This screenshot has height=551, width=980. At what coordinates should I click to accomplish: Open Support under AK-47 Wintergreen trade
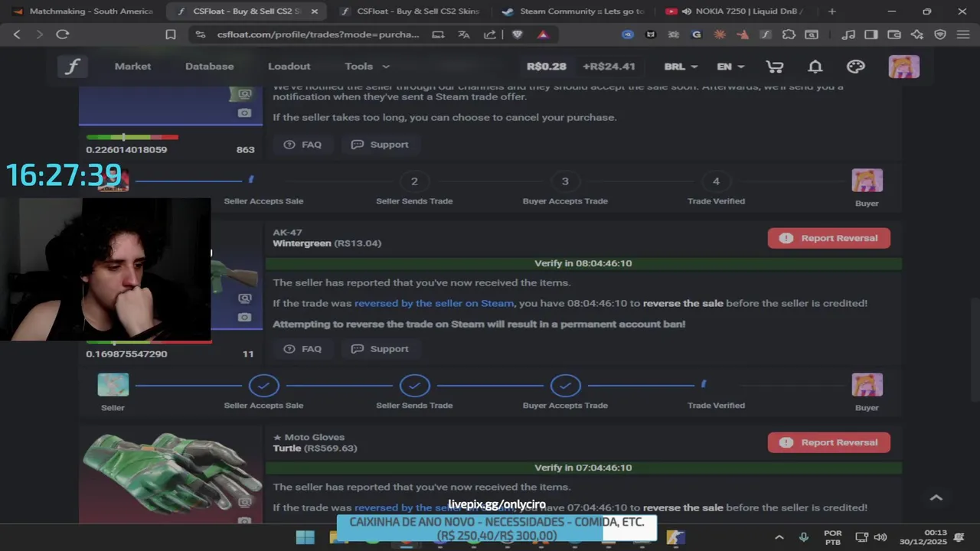coord(380,349)
